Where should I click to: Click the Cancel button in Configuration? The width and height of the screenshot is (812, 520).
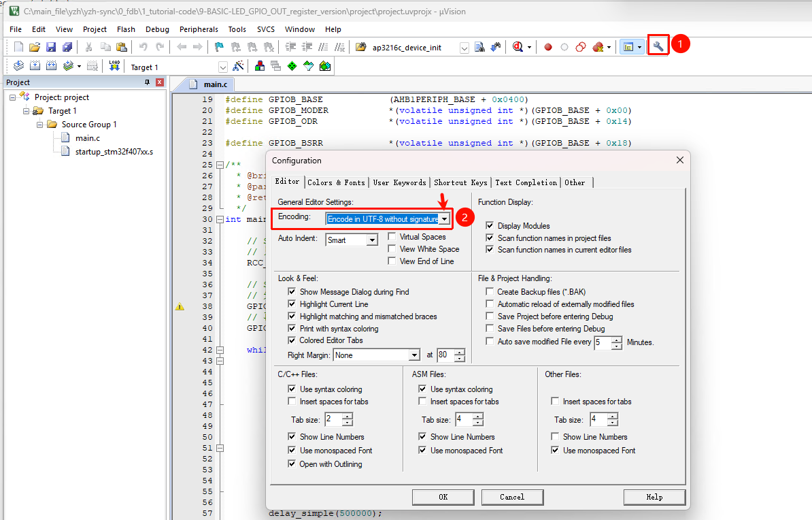pos(512,497)
